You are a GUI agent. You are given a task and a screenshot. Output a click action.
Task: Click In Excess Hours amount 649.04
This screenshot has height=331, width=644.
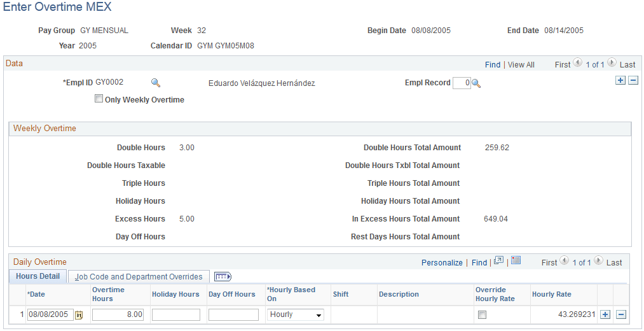(496, 219)
